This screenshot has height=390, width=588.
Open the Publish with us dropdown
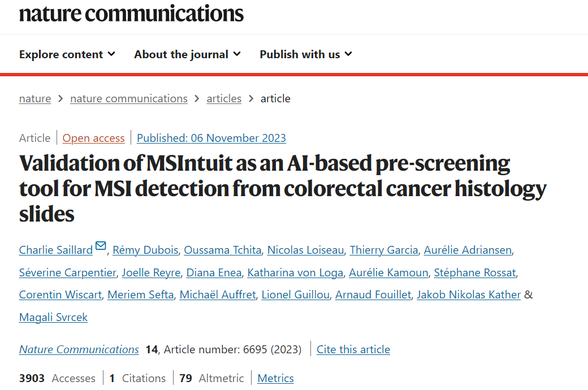[x=306, y=54]
